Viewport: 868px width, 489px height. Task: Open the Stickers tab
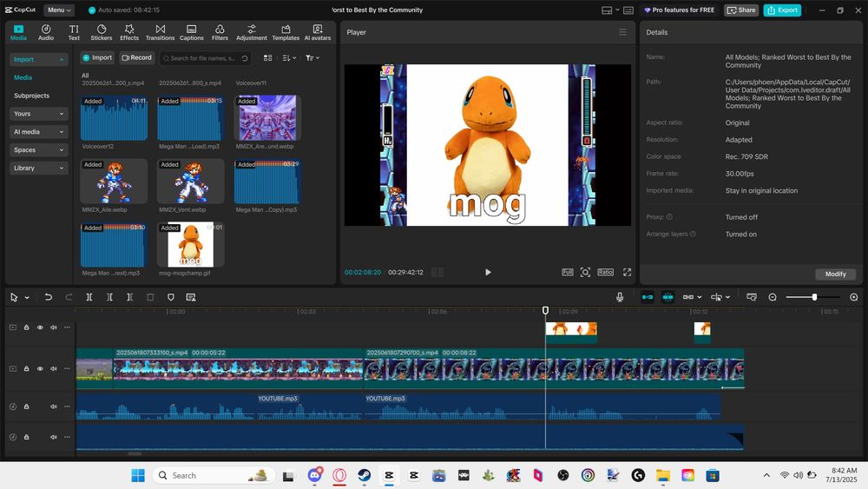pyautogui.click(x=102, y=32)
